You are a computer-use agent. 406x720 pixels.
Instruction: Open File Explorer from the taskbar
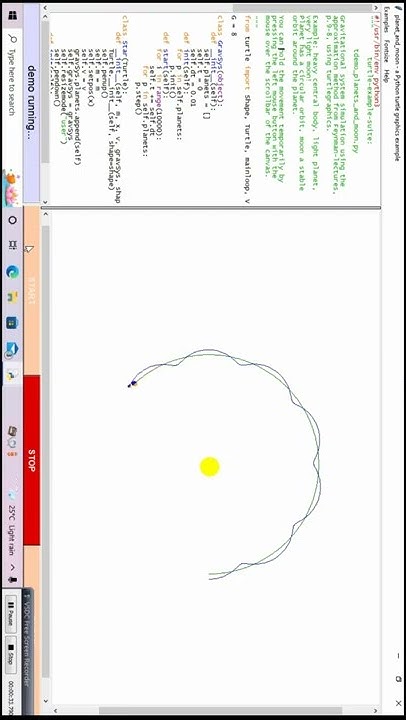pos(12,297)
